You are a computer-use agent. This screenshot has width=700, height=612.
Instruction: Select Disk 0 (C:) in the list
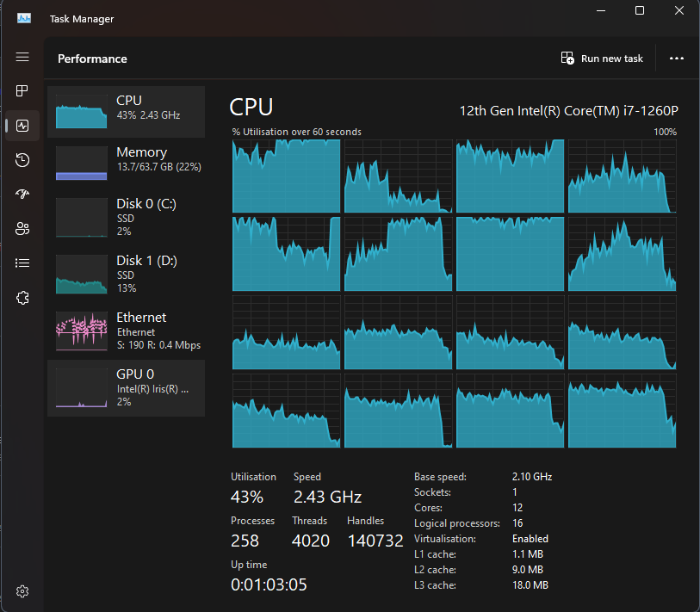(127, 217)
